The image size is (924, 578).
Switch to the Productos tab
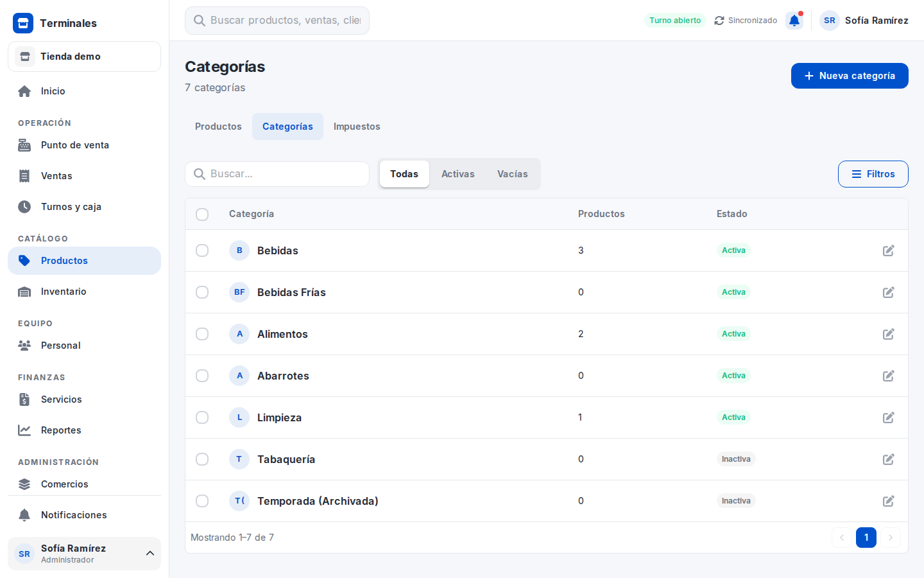(218, 127)
